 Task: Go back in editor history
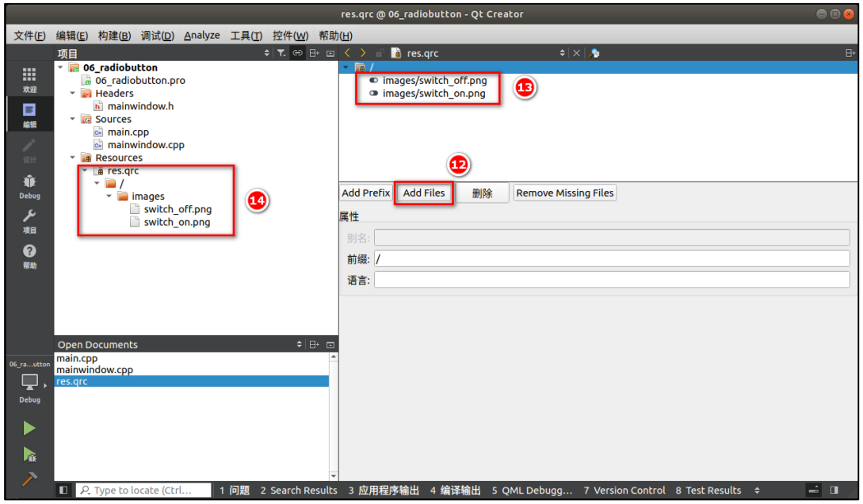click(347, 53)
